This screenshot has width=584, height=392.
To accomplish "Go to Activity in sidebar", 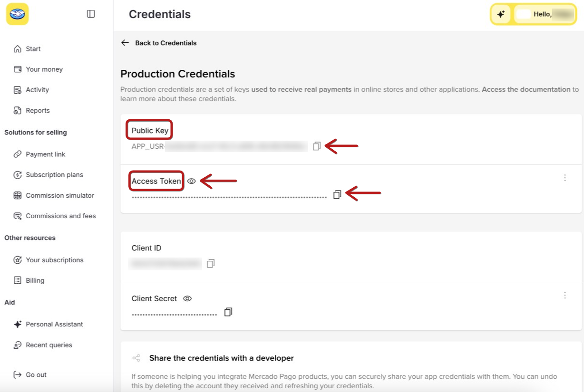I will 37,90.
